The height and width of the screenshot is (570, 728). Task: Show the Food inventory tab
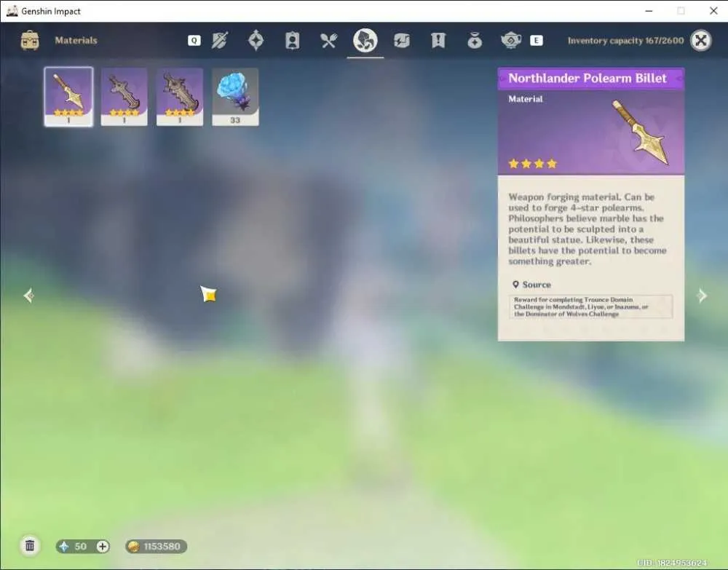tap(328, 41)
